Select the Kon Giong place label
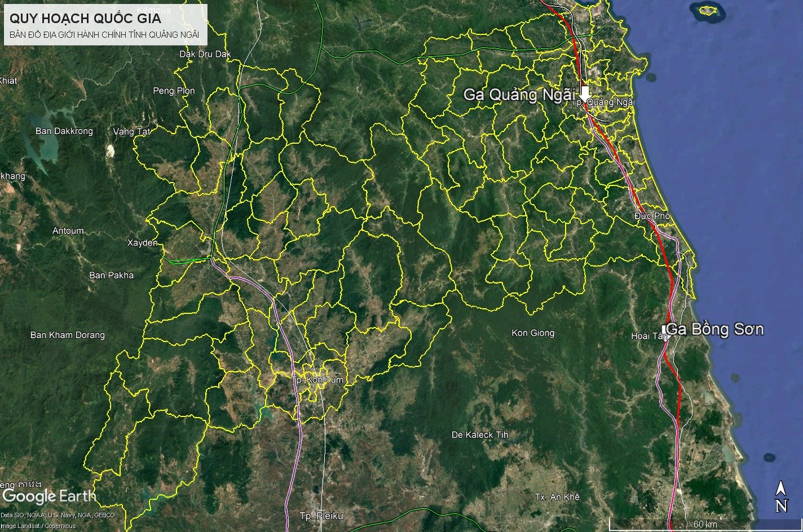 pos(532,333)
